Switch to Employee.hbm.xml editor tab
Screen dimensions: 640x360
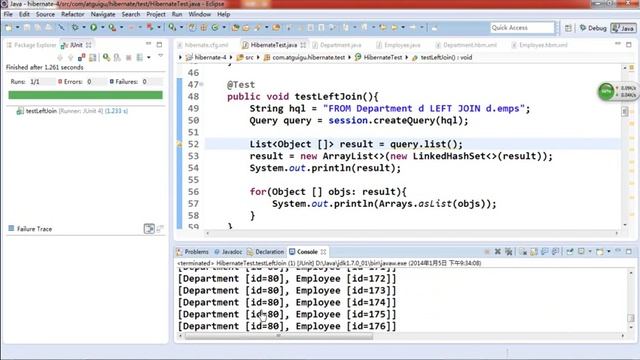pos(540,45)
